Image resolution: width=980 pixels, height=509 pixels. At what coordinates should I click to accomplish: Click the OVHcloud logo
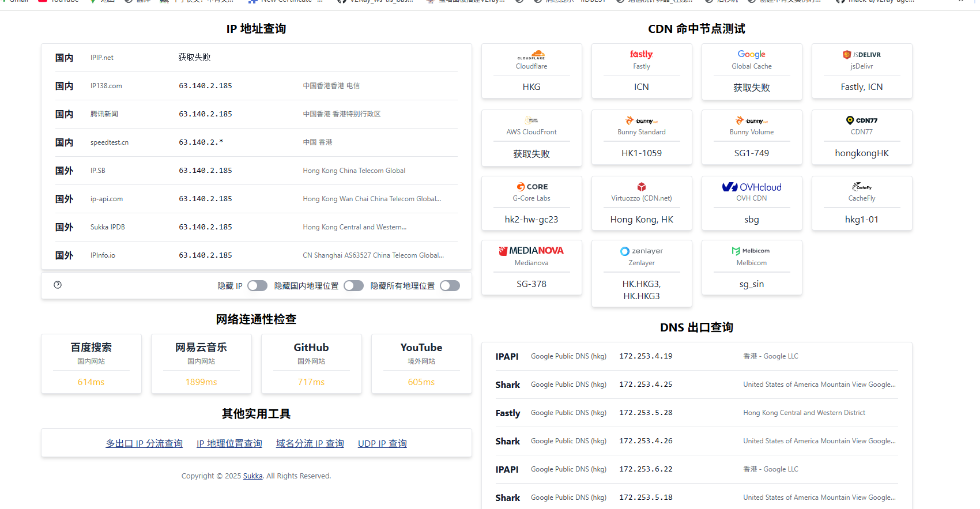(x=752, y=187)
